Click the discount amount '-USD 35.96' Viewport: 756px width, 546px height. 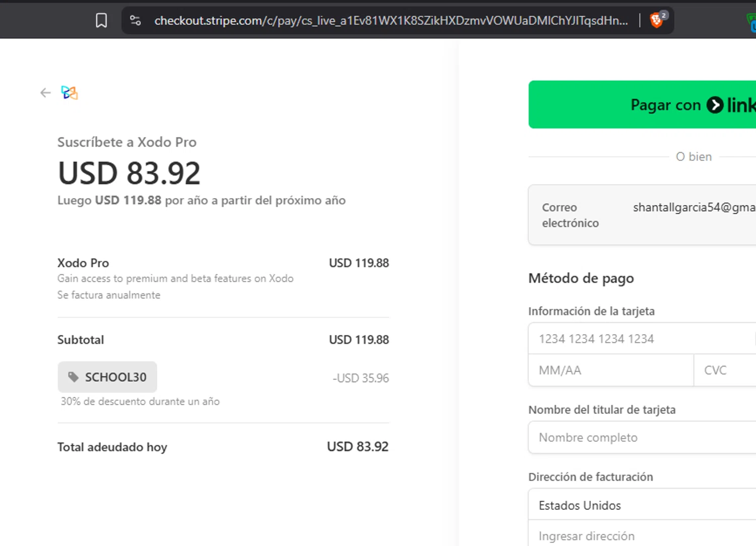361,378
